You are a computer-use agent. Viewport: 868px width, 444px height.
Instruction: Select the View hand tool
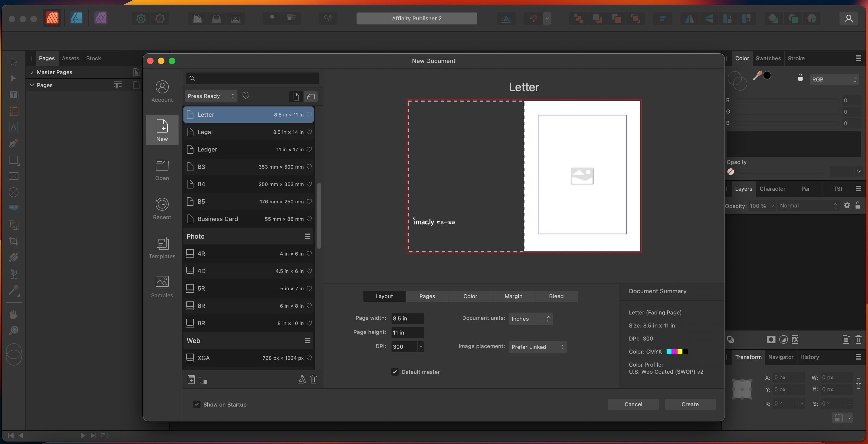[x=14, y=314]
